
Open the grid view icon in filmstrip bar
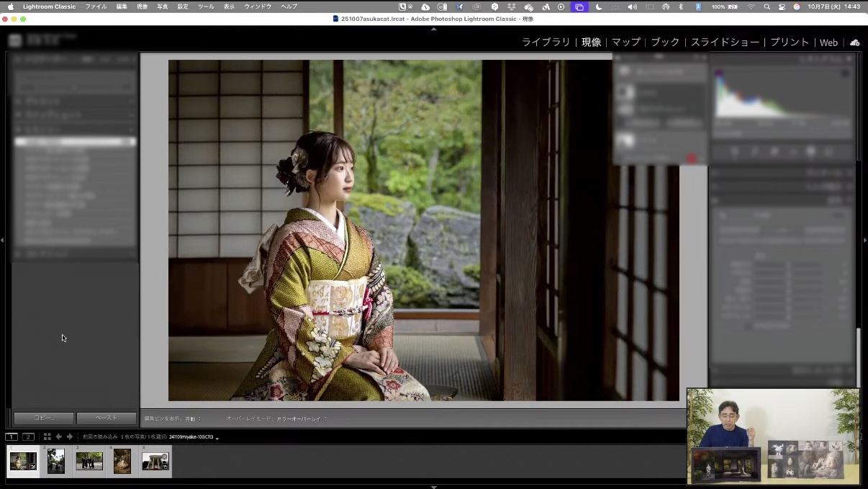click(47, 436)
